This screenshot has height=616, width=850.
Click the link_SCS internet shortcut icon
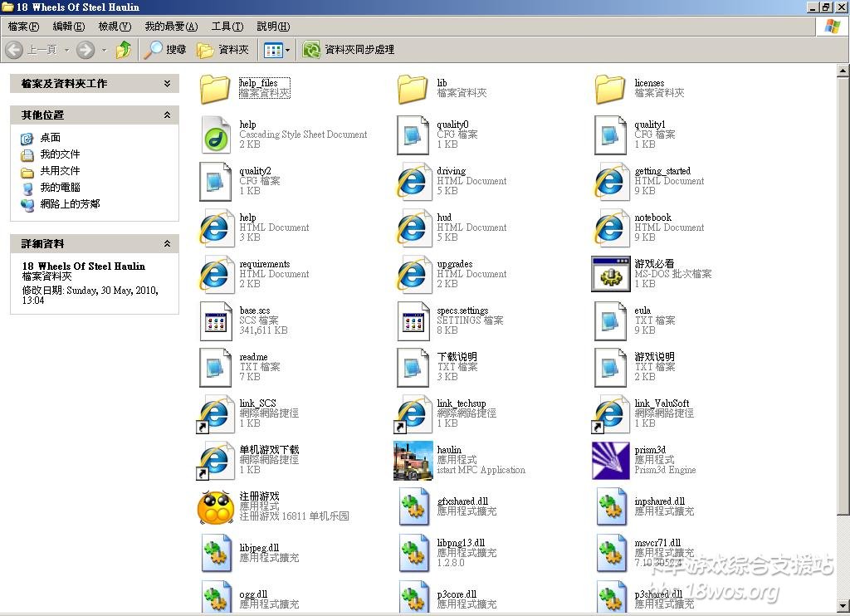(x=215, y=413)
